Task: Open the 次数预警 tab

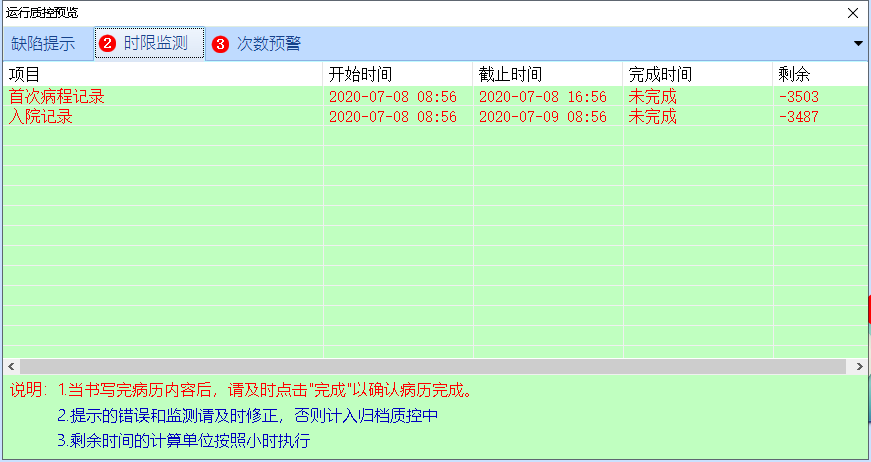Action: click(x=258, y=44)
